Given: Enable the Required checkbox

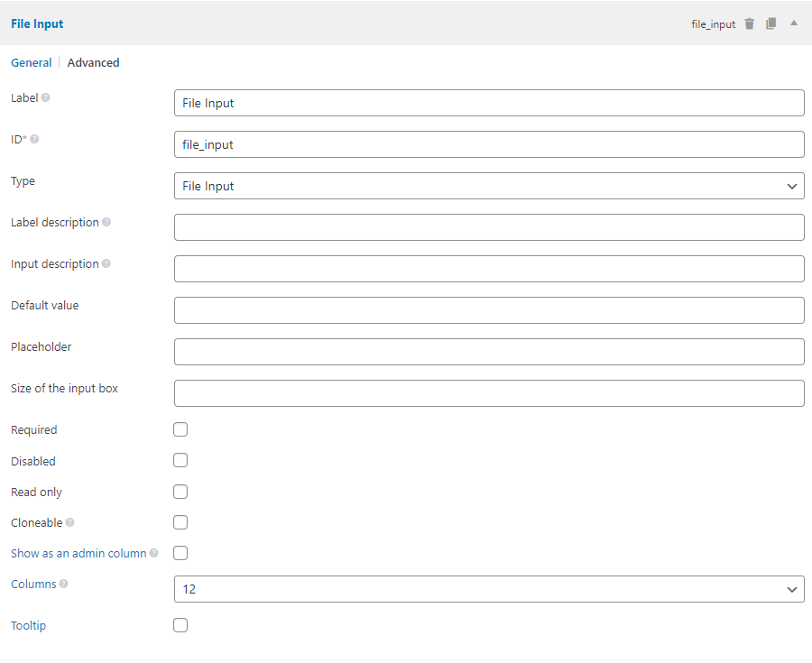Looking at the screenshot, I should pyautogui.click(x=180, y=429).
